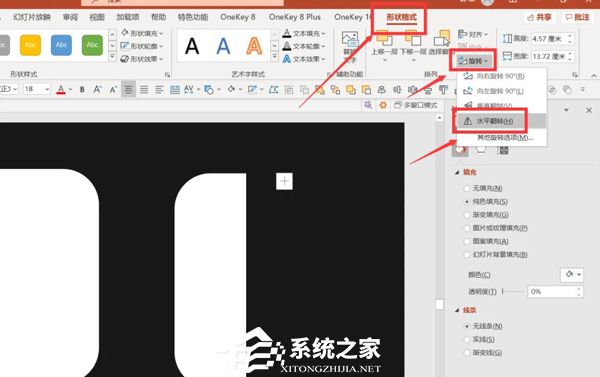Click the edit points icon in toolbar
Screen dimensions: 600x377
click(273, 90)
